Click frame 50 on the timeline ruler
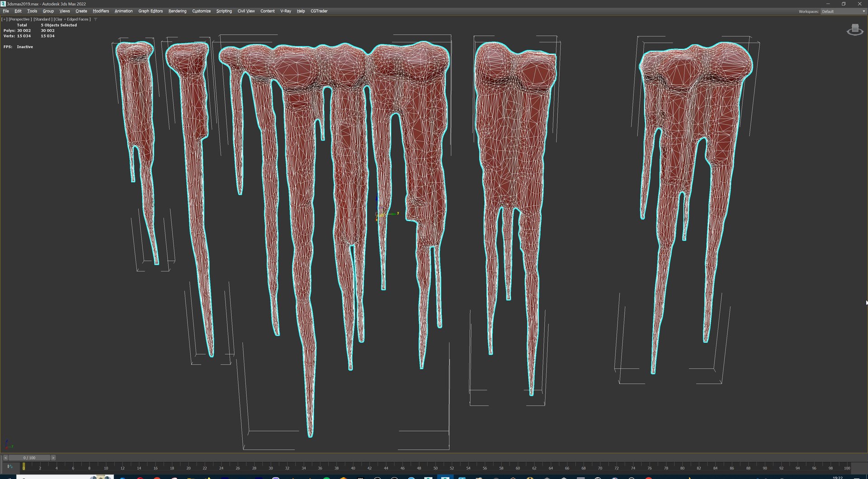868x479 pixels. [435, 468]
